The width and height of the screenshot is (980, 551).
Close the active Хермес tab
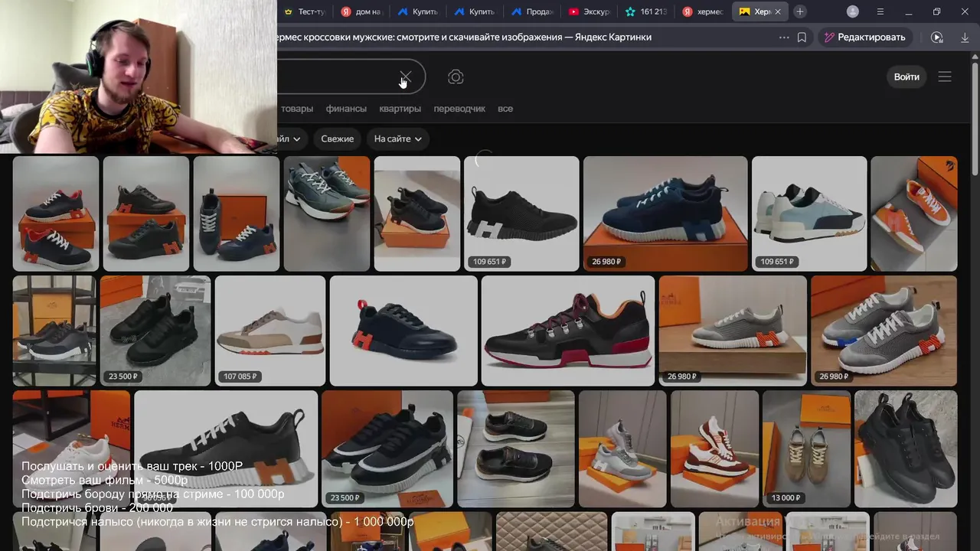click(779, 11)
